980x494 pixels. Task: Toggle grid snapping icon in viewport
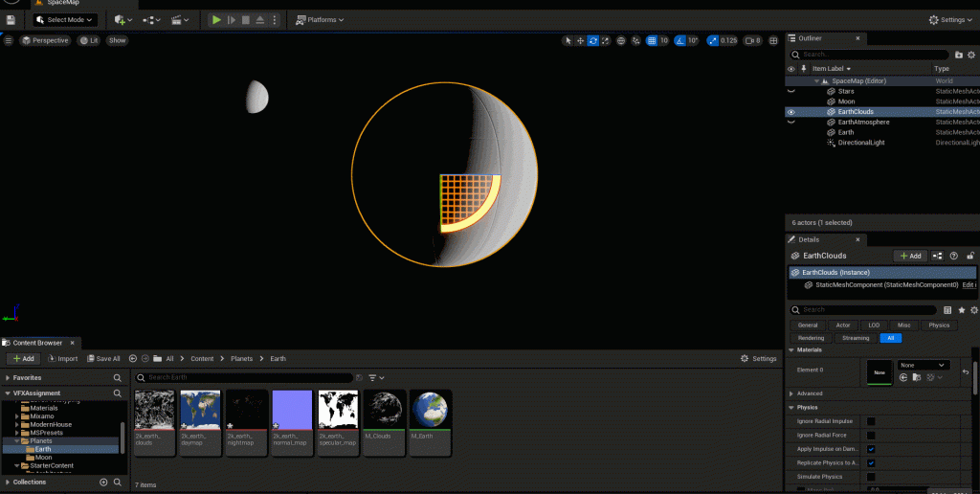point(652,40)
